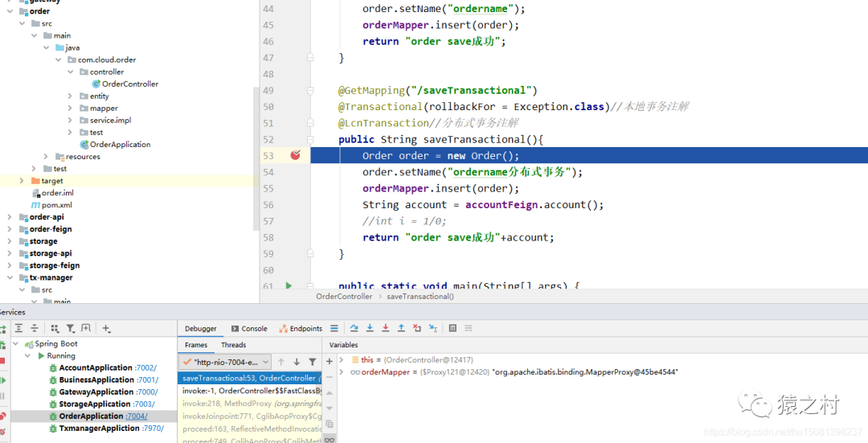
Task: Expand the service.impl package in project tree
Action: 70,120
